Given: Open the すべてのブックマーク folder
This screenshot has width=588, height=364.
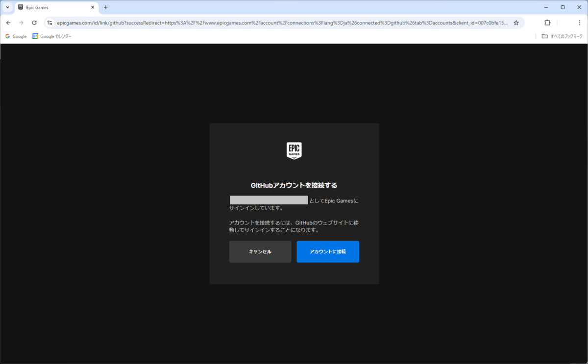Looking at the screenshot, I should [x=562, y=36].
